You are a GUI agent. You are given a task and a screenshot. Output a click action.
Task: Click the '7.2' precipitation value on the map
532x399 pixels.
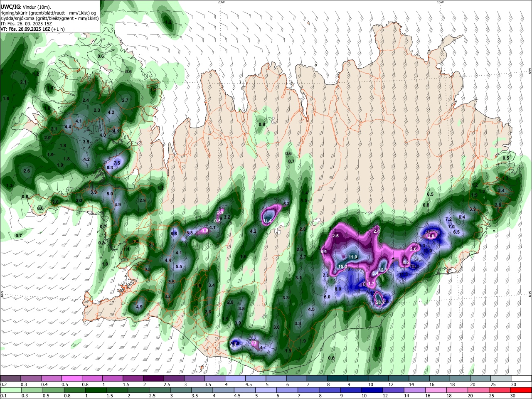[448, 219]
